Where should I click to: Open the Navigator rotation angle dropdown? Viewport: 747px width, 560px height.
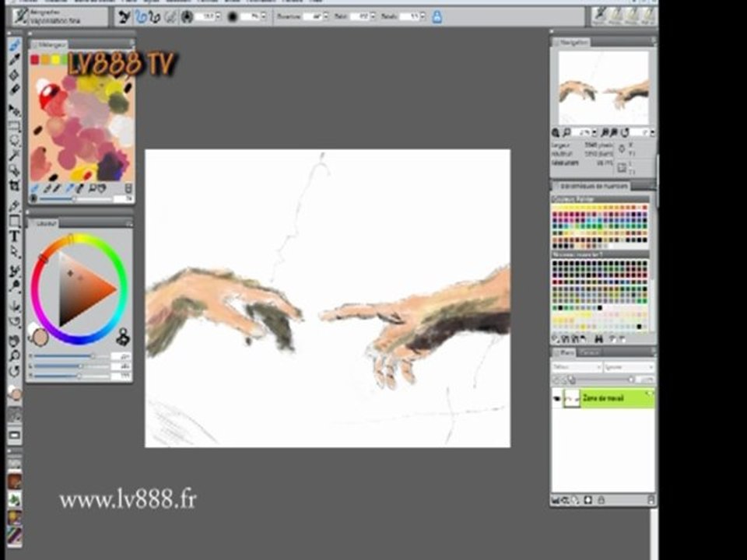coord(652,132)
